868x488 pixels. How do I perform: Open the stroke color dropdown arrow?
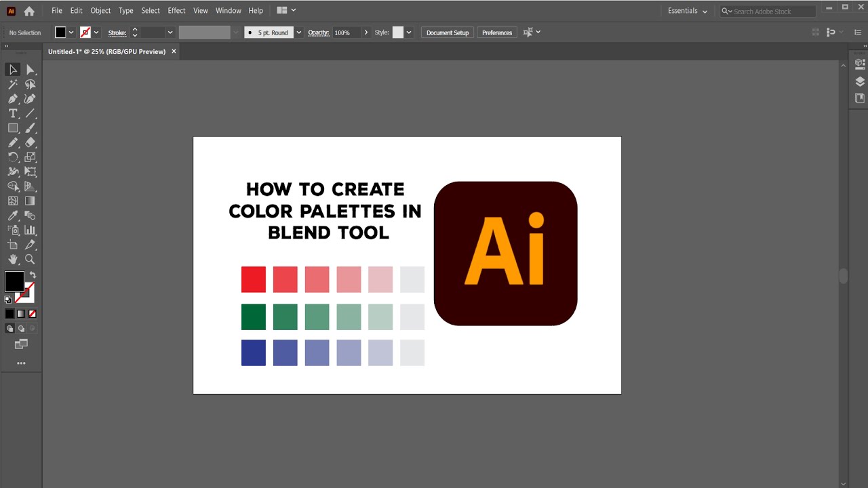(x=96, y=33)
